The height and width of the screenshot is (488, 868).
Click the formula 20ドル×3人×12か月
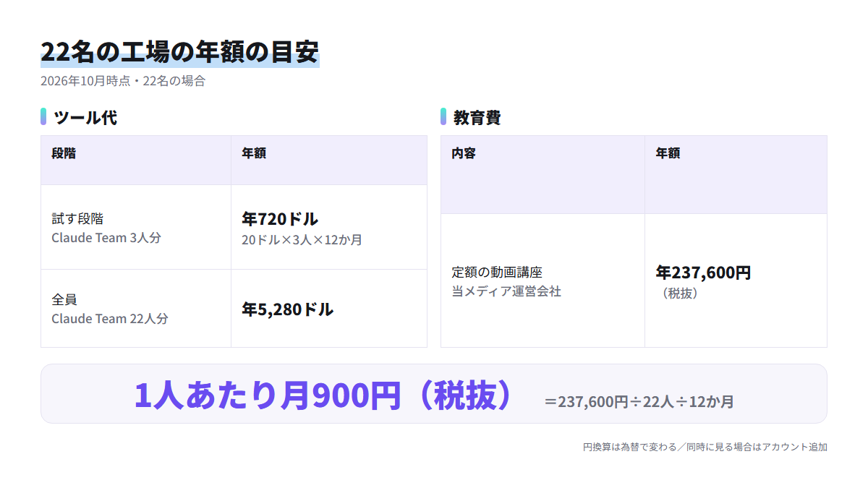(302, 239)
